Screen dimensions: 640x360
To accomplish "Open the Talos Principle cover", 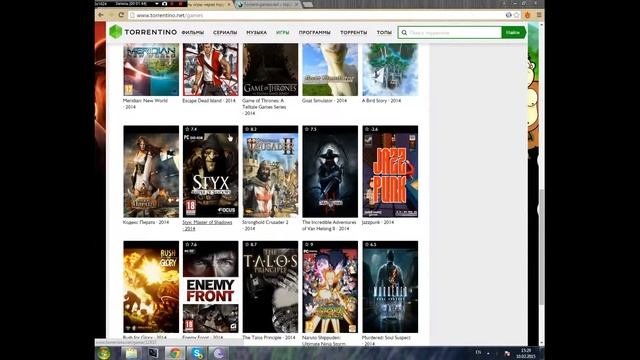I will point(270,287).
